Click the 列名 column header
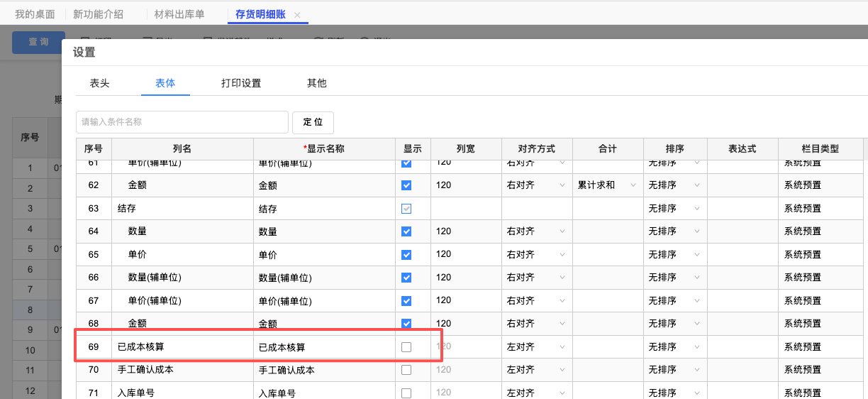Screen dimensions: 868x399 (182, 149)
